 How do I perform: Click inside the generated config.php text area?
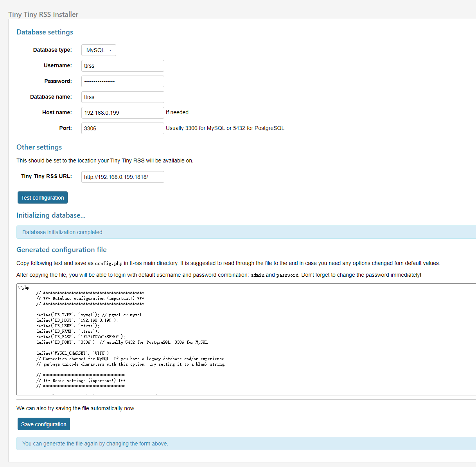tap(246, 339)
